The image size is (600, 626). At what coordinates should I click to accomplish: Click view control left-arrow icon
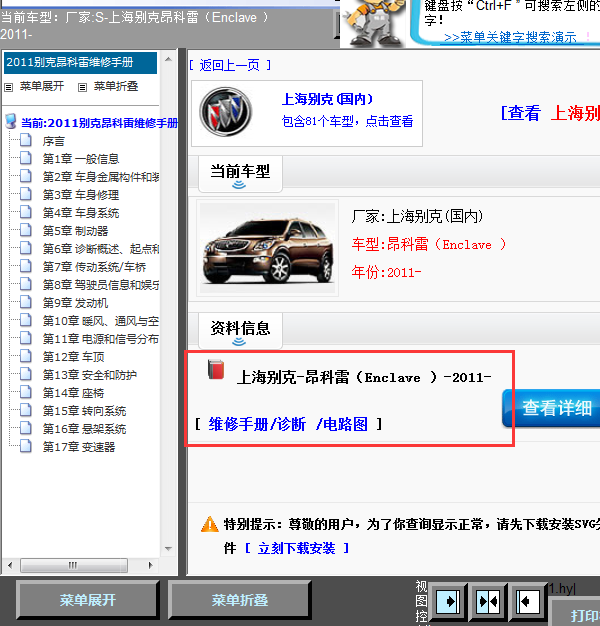[x=527, y=601]
